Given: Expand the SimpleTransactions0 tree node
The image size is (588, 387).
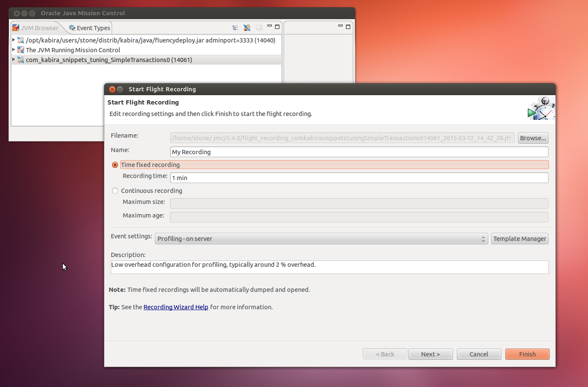Looking at the screenshot, I should 14,59.
